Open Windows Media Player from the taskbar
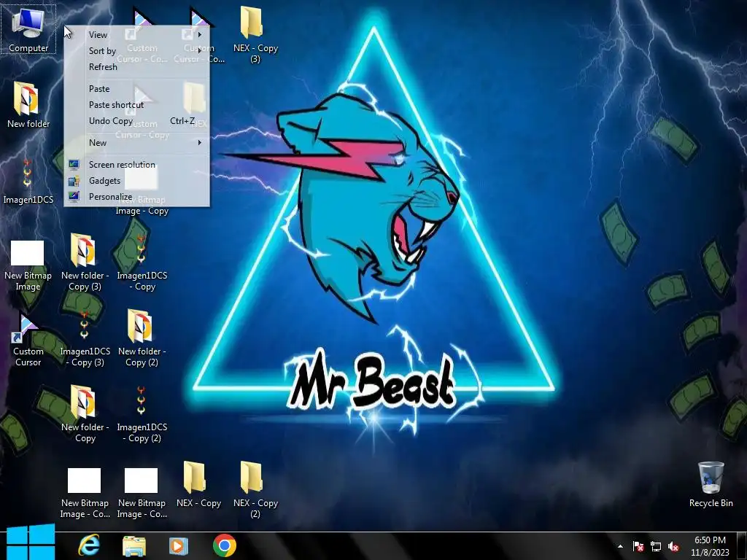747x560 pixels. point(179,545)
